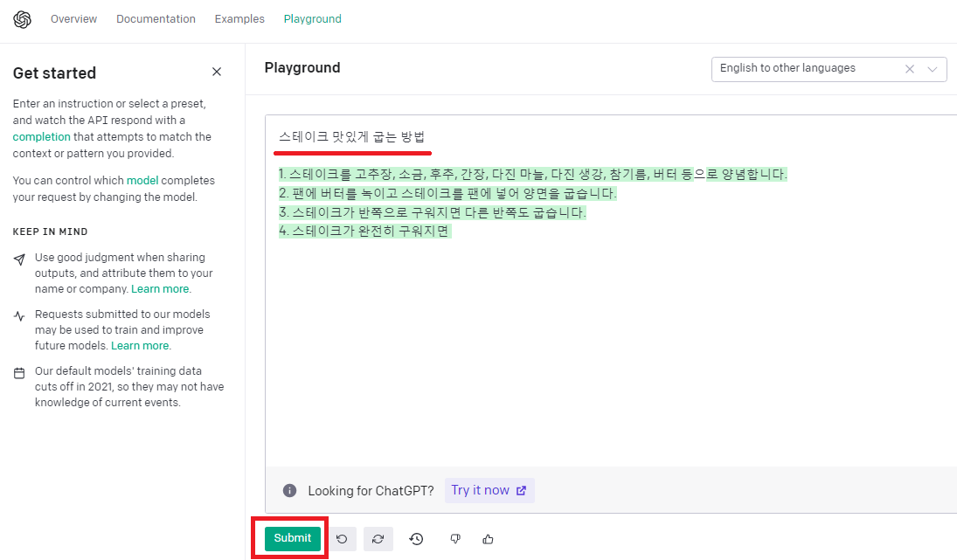
Task: Clear the selected preset with the X
Action: point(909,69)
